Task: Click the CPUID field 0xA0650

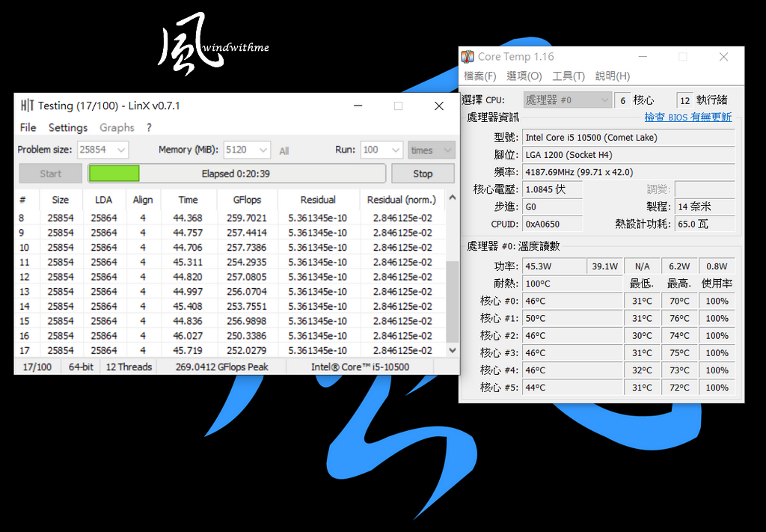Action: 553,224
